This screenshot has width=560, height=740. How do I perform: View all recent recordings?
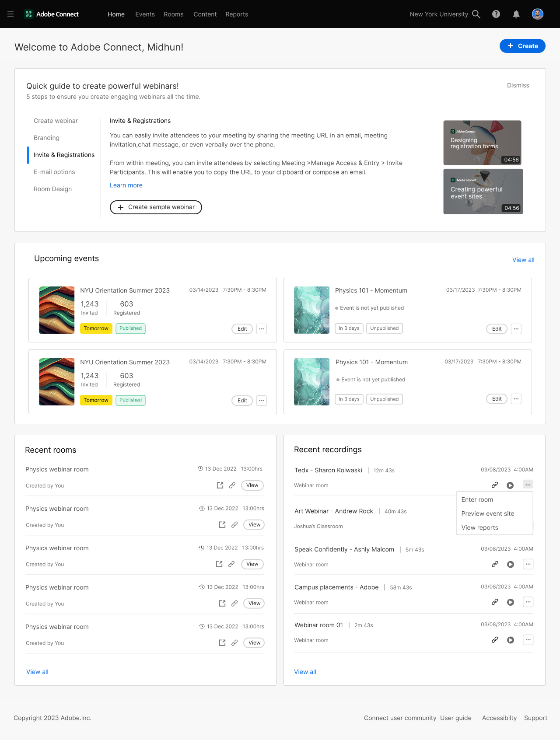pyautogui.click(x=305, y=672)
